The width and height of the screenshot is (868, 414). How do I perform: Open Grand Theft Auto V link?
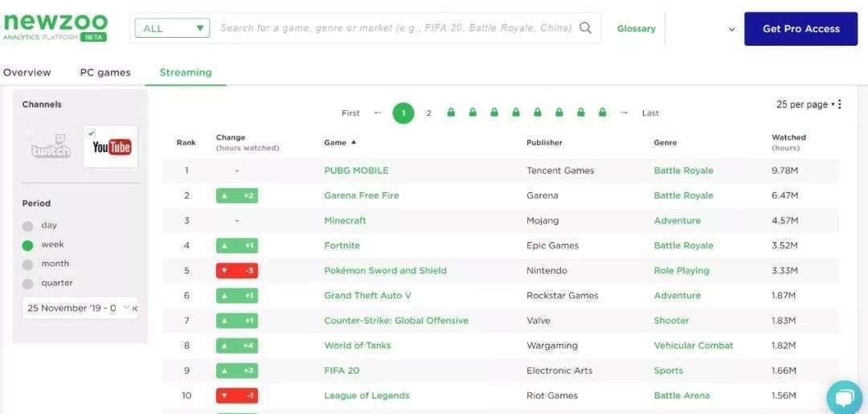(367, 296)
